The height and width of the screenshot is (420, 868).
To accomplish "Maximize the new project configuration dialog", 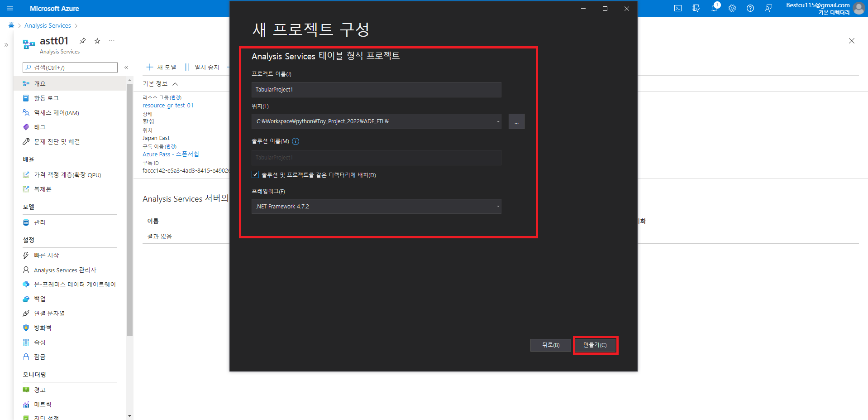I will coord(605,9).
